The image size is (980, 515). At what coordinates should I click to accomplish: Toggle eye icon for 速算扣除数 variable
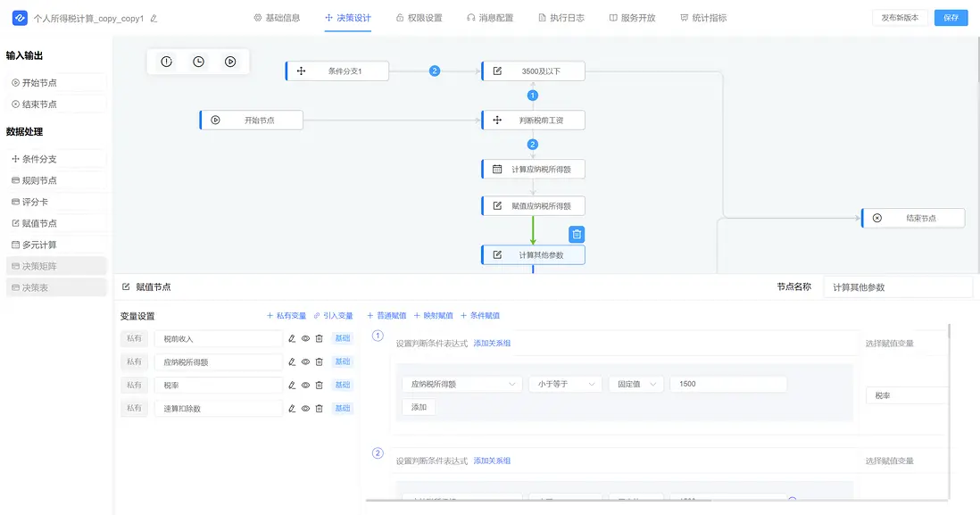click(305, 408)
